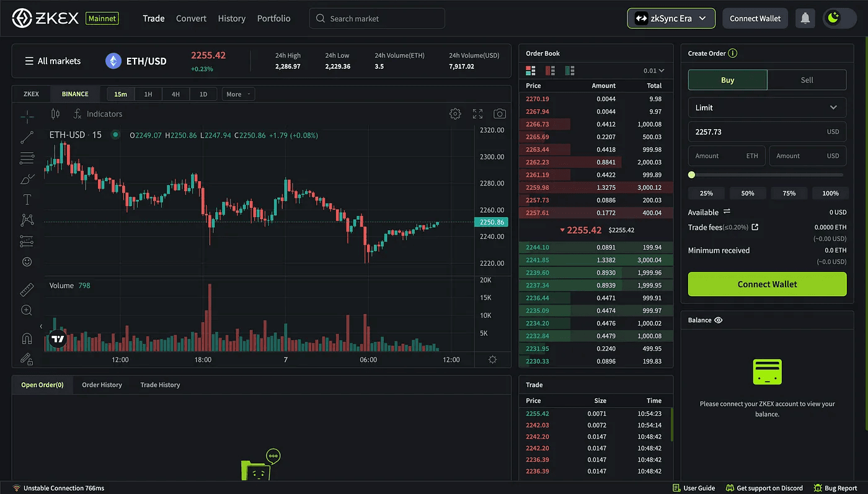Click the Available swap arrows icon
The image size is (868, 494).
pos(727,212)
